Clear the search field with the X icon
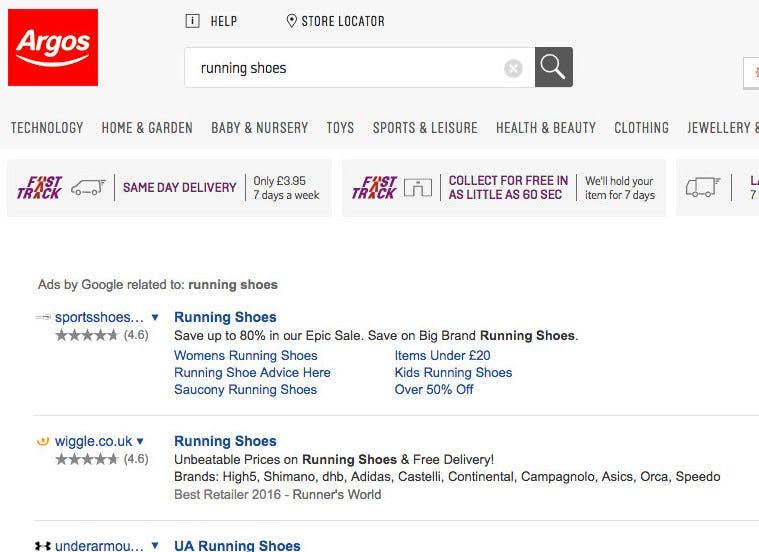The height and width of the screenshot is (552, 759). pos(513,68)
